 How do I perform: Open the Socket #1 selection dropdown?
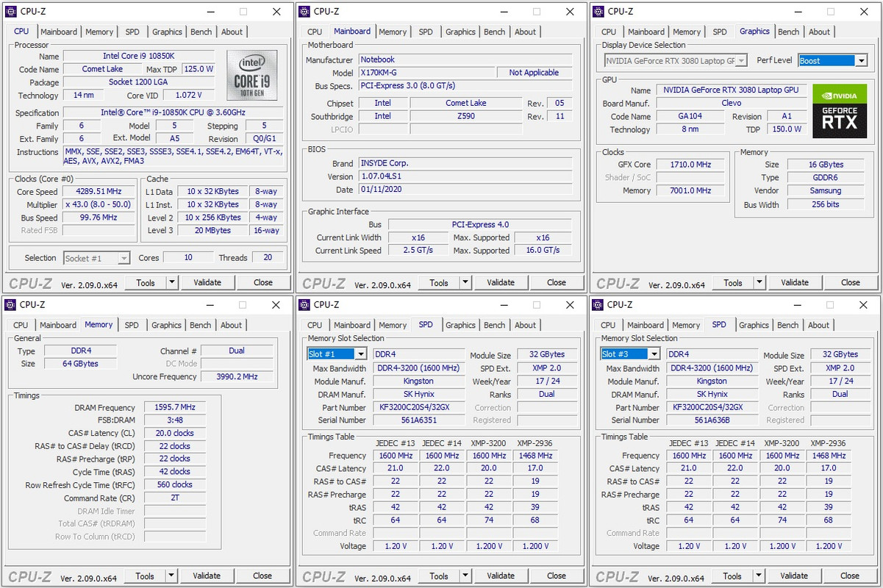point(96,258)
